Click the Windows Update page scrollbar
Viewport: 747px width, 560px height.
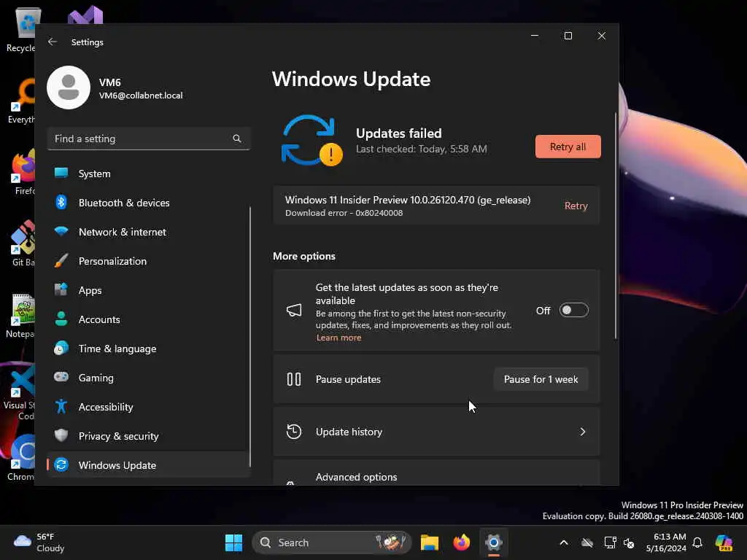(616, 226)
